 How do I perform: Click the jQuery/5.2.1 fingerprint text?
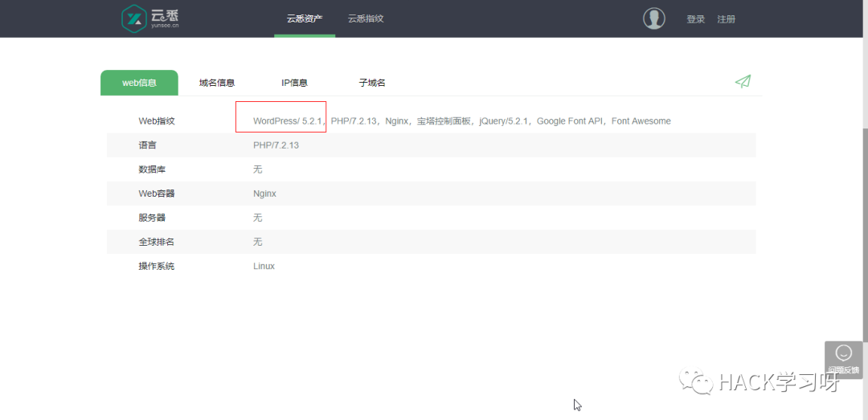[505, 120]
